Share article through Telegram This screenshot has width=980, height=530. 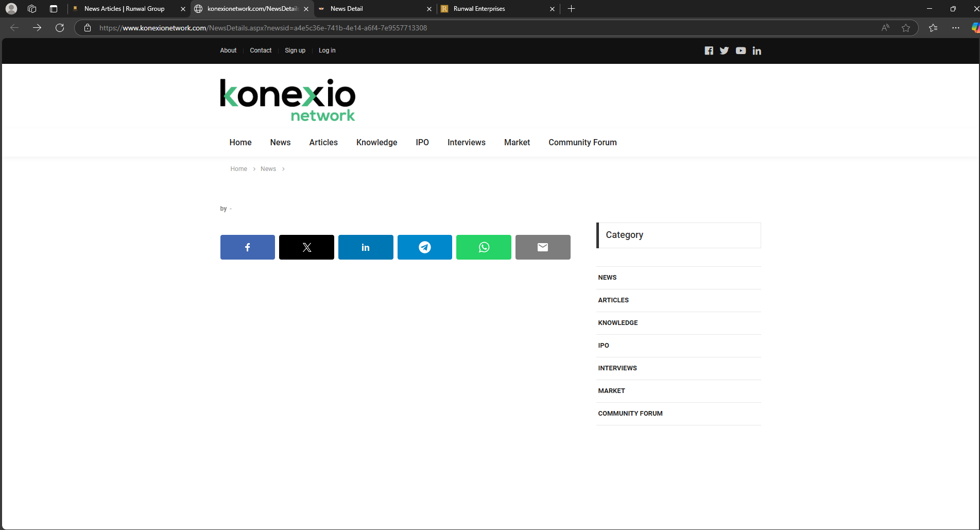pos(424,247)
